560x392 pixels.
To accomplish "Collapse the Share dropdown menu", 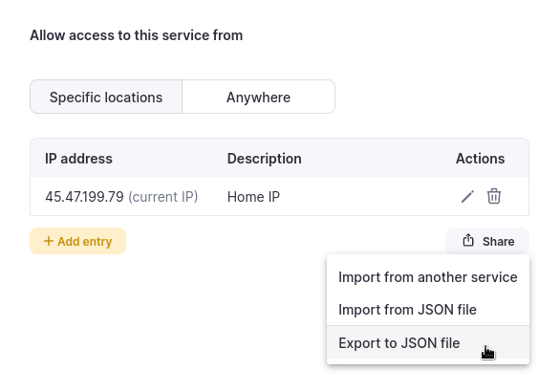I will 487,241.
